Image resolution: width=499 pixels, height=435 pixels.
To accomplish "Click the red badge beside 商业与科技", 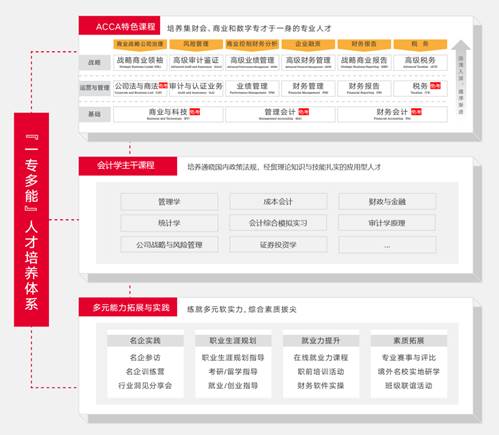I will pyautogui.click(x=195, y=112).
